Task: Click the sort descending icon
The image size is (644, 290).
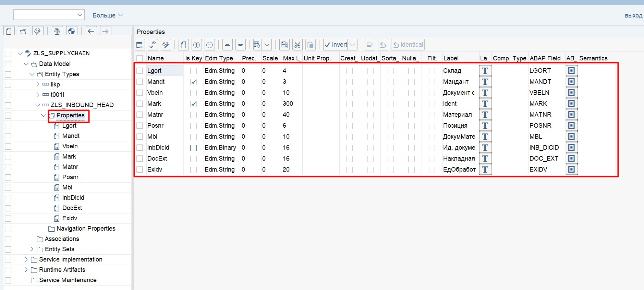Action: (241, 45)
